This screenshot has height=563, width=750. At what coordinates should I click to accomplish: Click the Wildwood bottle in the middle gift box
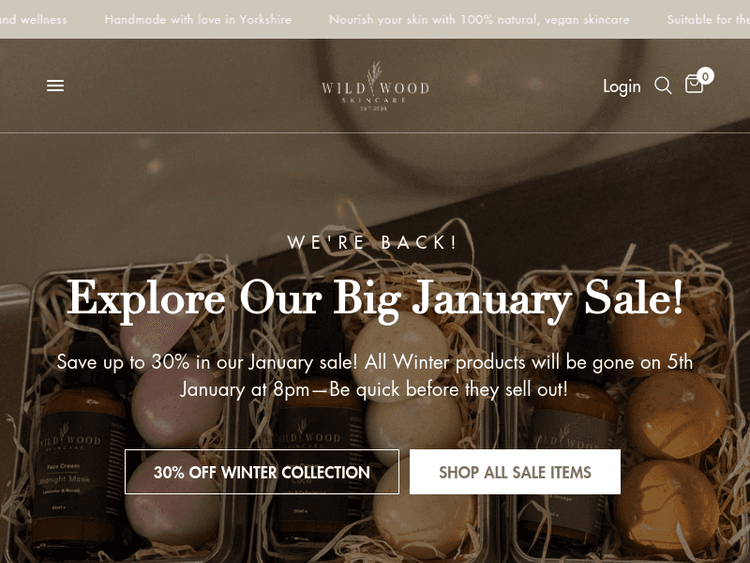tap(318, 457)
